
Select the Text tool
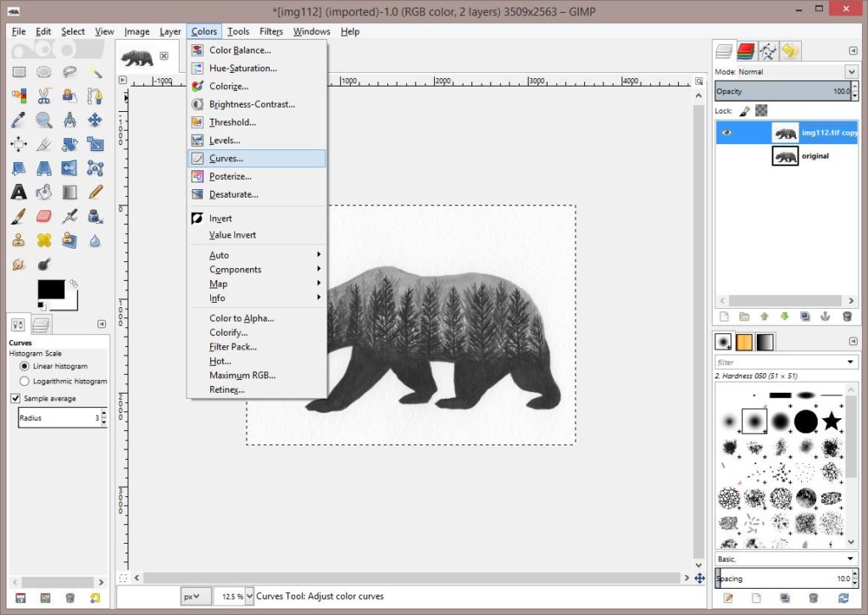point(19,192)
